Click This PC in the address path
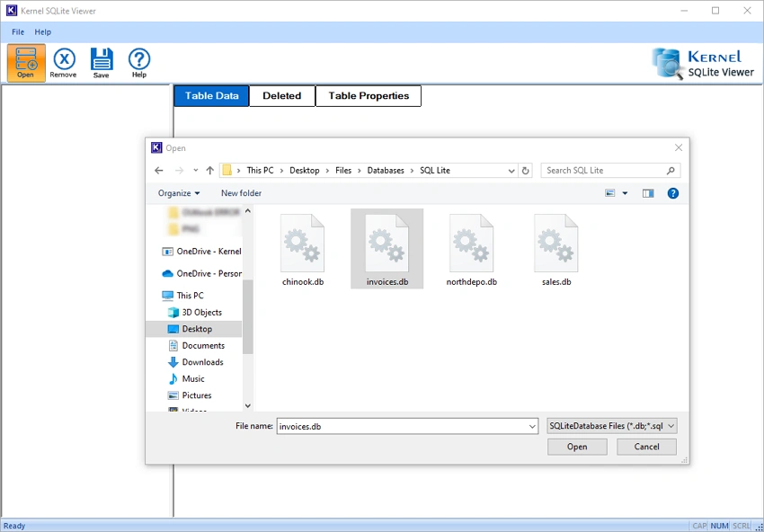 pos(260,171)
